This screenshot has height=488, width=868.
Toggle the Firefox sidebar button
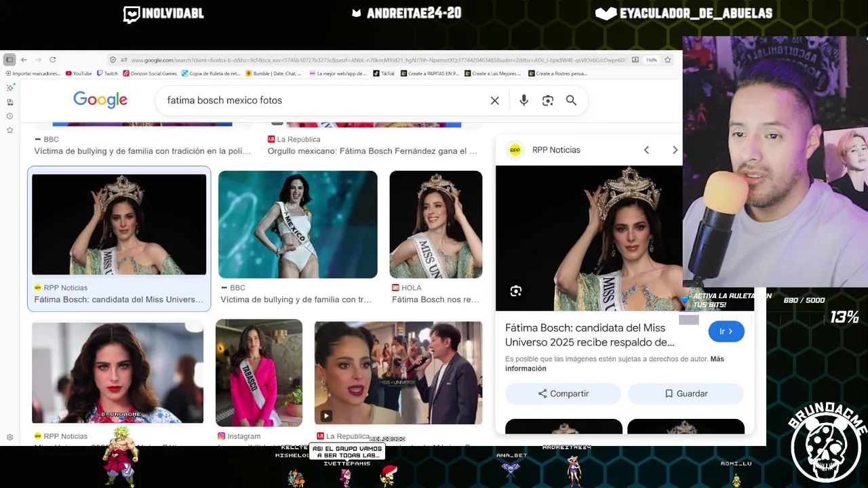point(9,60)
